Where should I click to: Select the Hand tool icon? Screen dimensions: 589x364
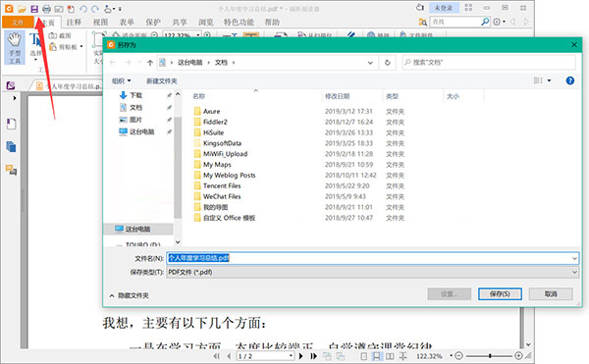pyautogui.click(x=15, y=48)
